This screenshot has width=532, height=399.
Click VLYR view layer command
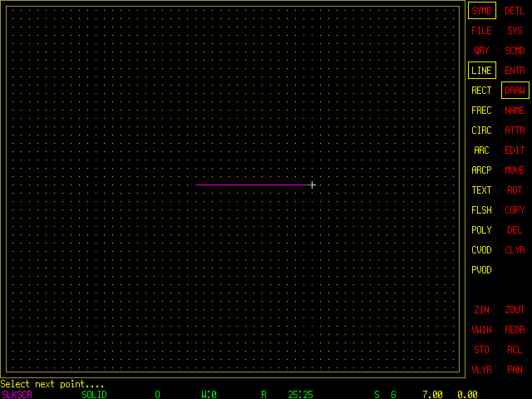(481, 369)
